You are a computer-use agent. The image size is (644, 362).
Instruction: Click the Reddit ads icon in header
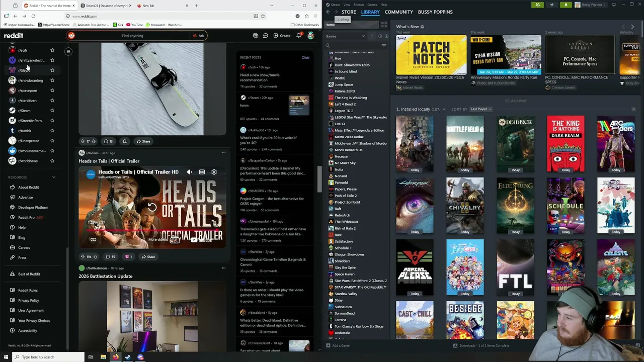(256, 36)
